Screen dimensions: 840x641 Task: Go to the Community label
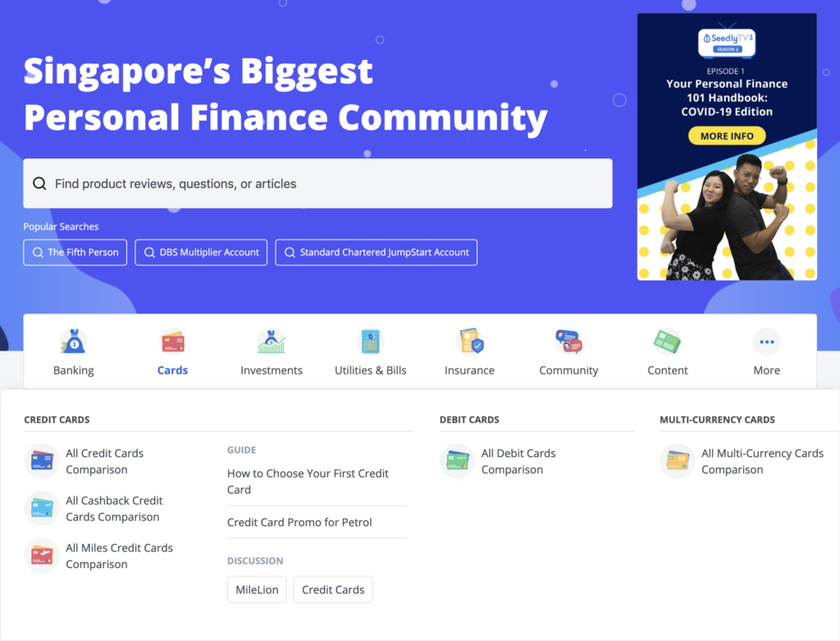(x=568, y=370)
